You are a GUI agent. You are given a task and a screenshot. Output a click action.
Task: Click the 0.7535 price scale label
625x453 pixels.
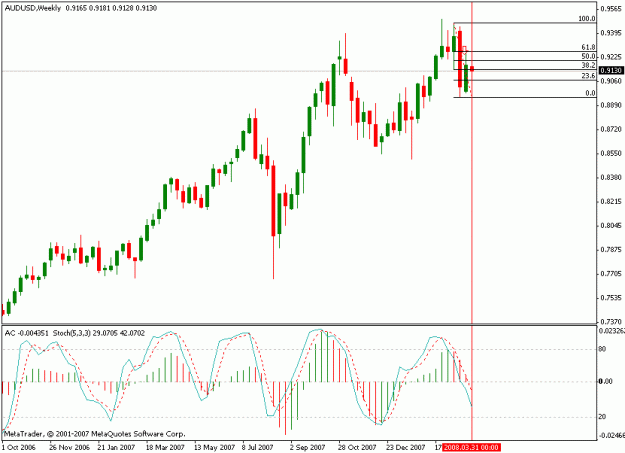612,298
